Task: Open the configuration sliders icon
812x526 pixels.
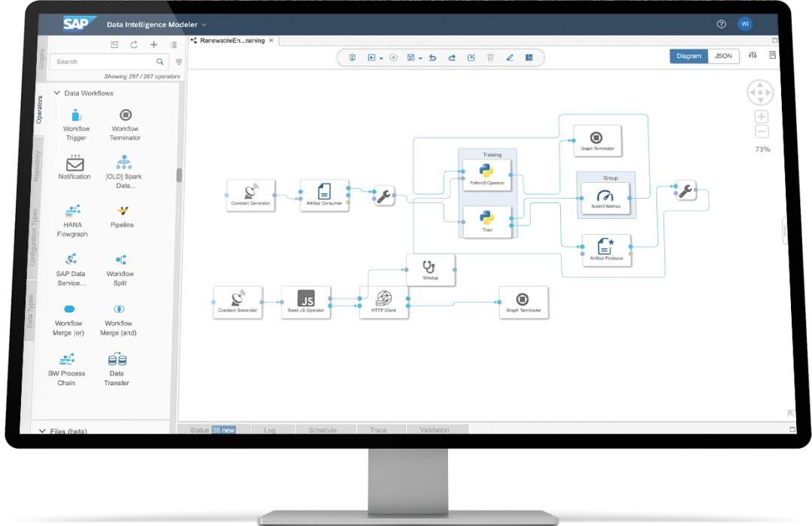Action: click(753, 55)
